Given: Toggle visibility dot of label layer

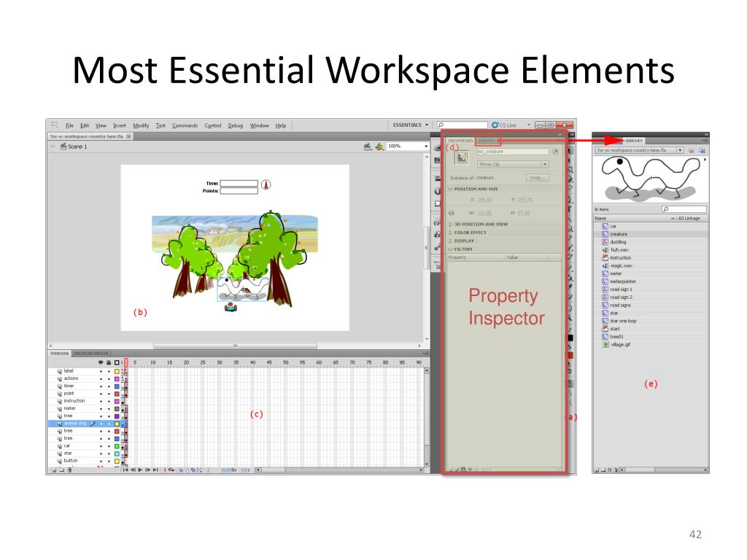Looking at the screenshot, I should [101, 371].
